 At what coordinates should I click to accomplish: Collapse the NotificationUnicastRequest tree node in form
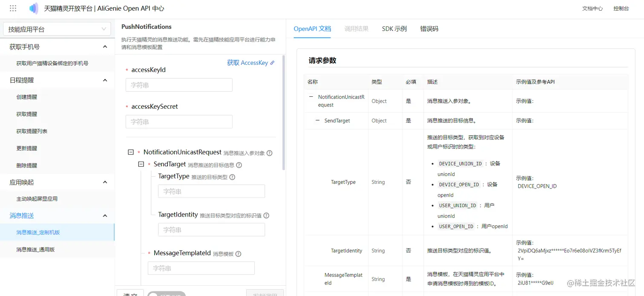coord(131,152)
